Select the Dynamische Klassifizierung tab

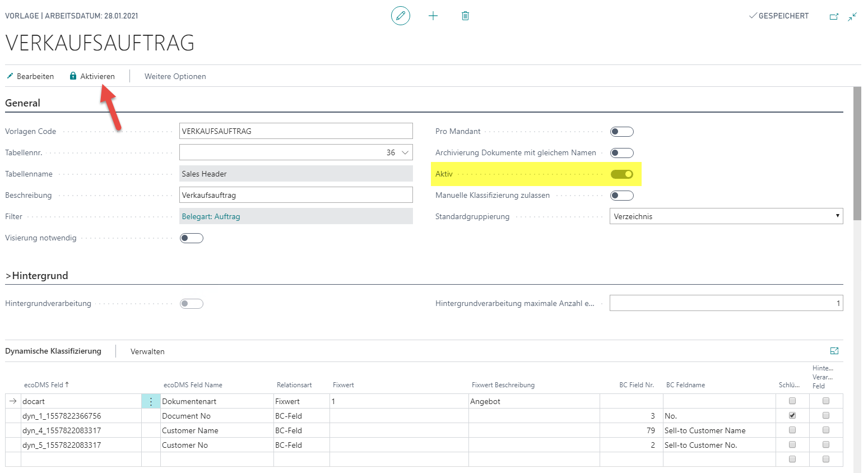(53, 351)
